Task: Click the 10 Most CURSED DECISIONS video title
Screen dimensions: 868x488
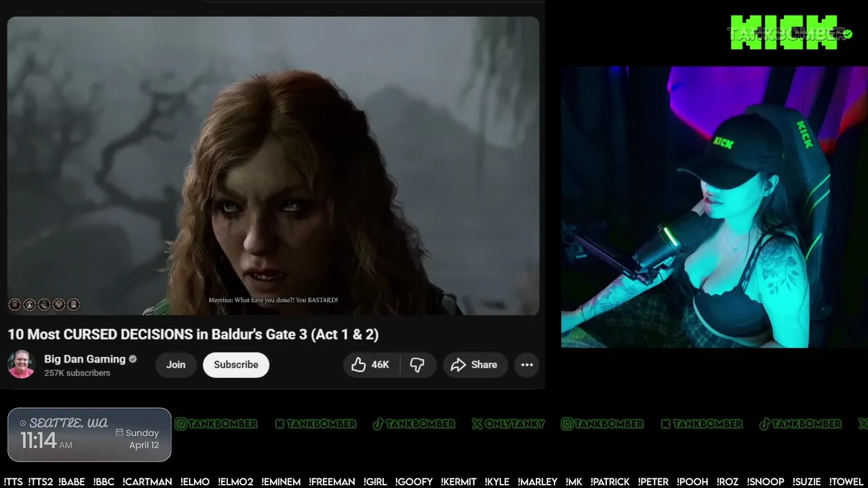Action: click(x=193, y=334)
